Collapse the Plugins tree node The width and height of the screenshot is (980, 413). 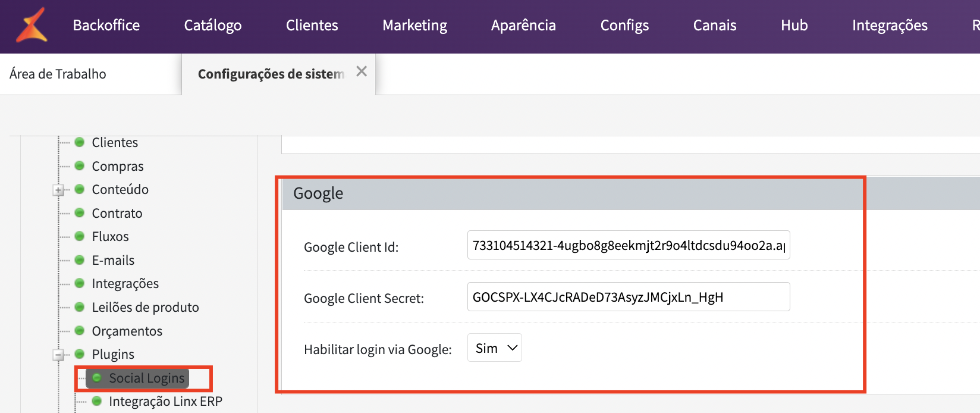pyautogui.click(x=58, y=355)
